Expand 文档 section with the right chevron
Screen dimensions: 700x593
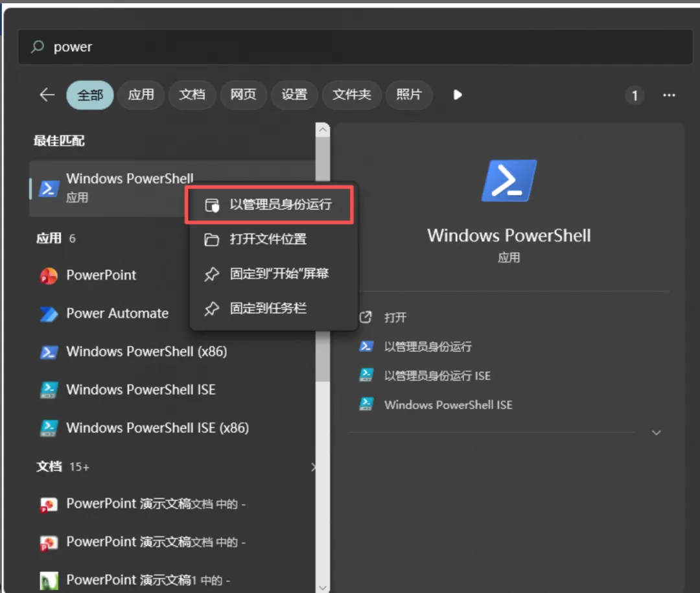coord(314,467)
